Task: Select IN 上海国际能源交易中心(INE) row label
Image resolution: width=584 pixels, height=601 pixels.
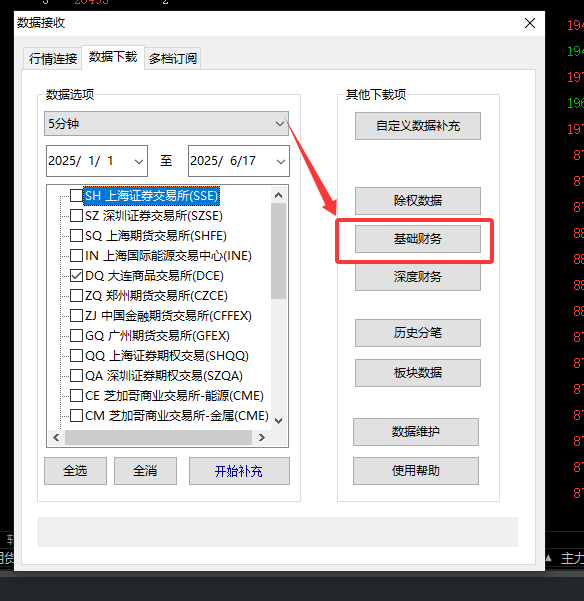Action: click(168, 256)
